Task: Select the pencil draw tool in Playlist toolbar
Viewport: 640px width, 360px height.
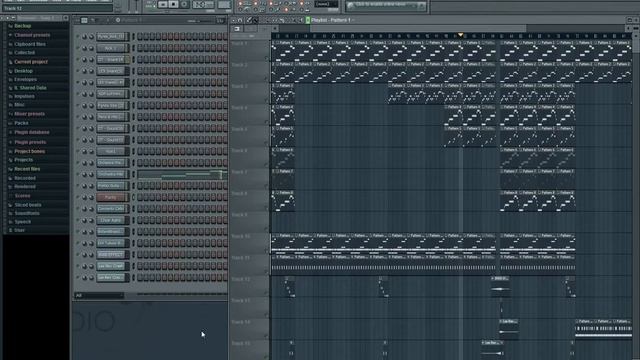Action: (x=249, y=20)
